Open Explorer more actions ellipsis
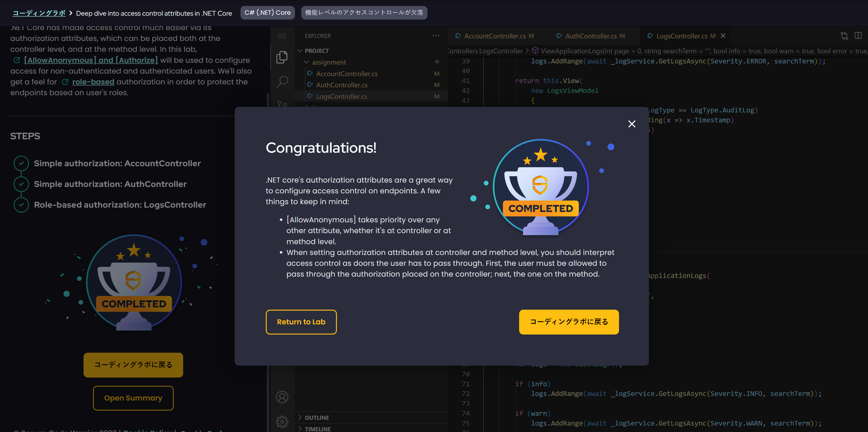This screenshot has width=868, height=432. tap(436, 36)
